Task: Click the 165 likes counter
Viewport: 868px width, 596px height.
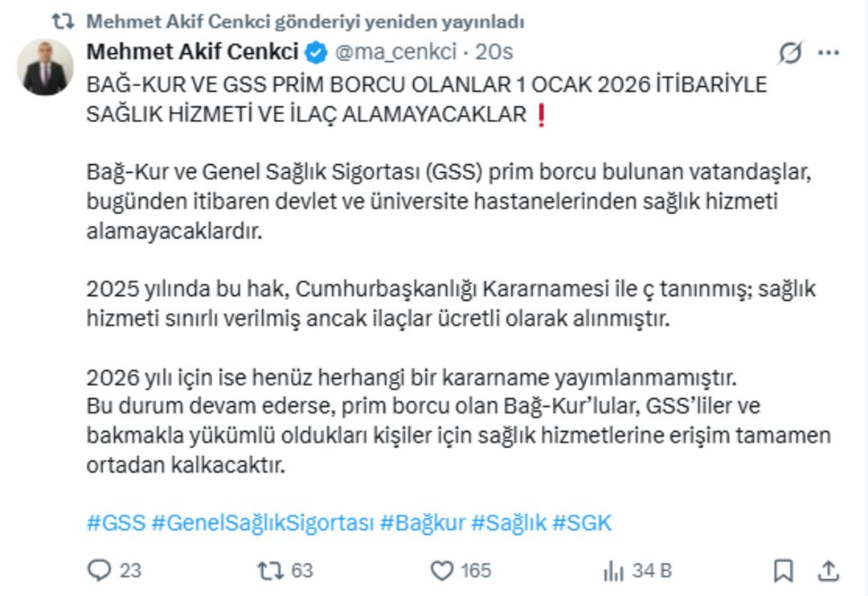Action: tap(478, 568)
